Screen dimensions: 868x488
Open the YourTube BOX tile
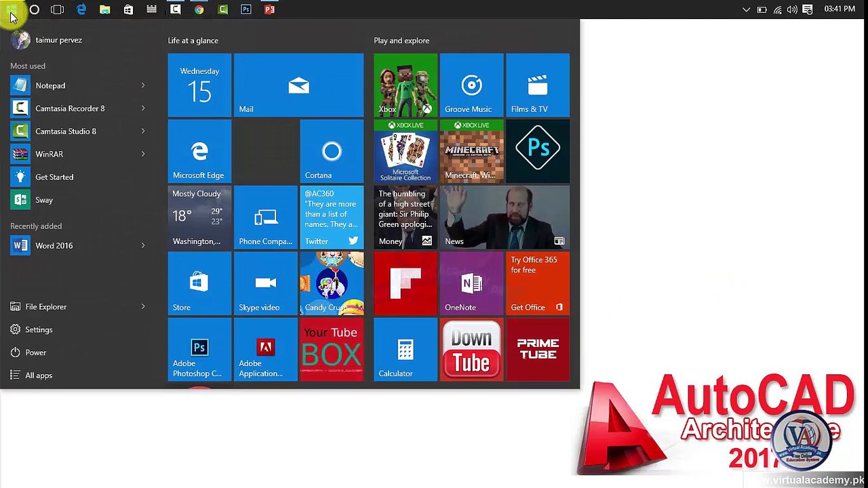coord(332,350)
